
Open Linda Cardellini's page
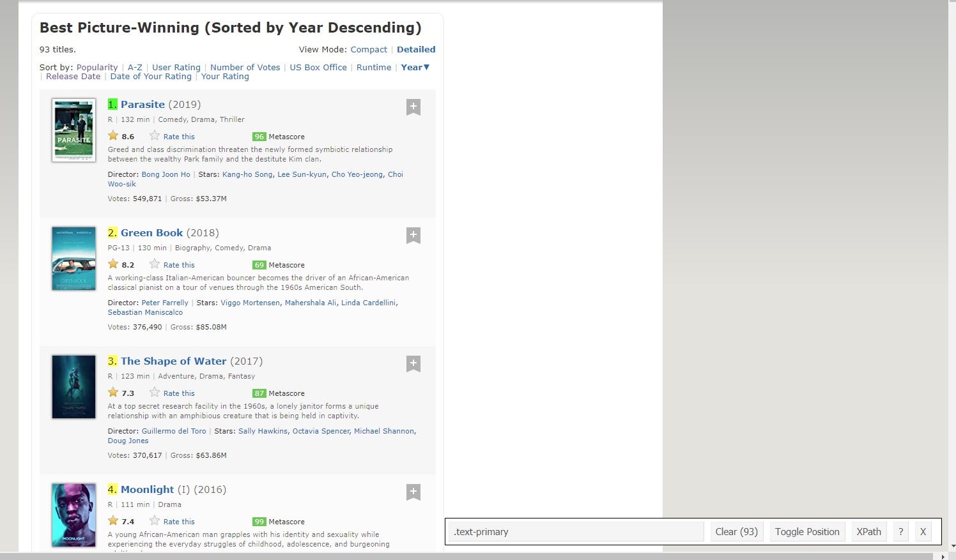[369, 303]
